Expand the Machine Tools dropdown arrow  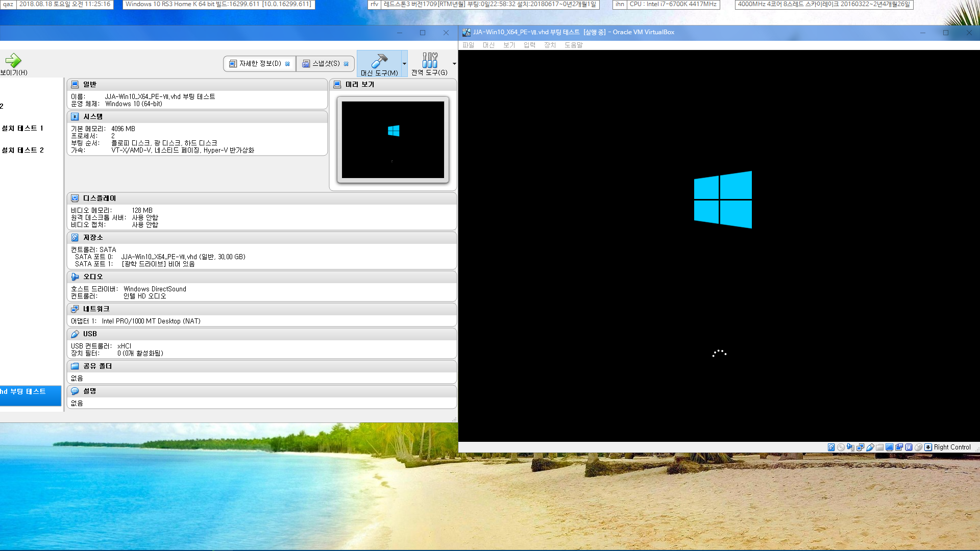(x=404, y=64)
